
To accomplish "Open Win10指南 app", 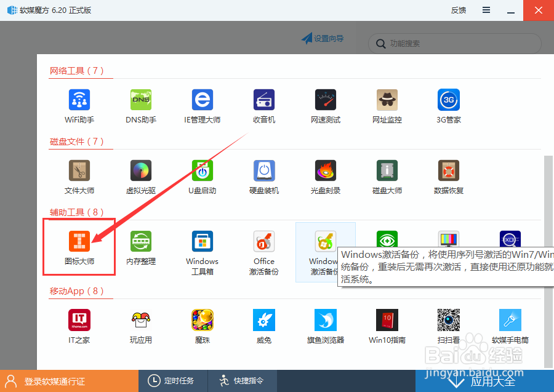I will 387,326.
